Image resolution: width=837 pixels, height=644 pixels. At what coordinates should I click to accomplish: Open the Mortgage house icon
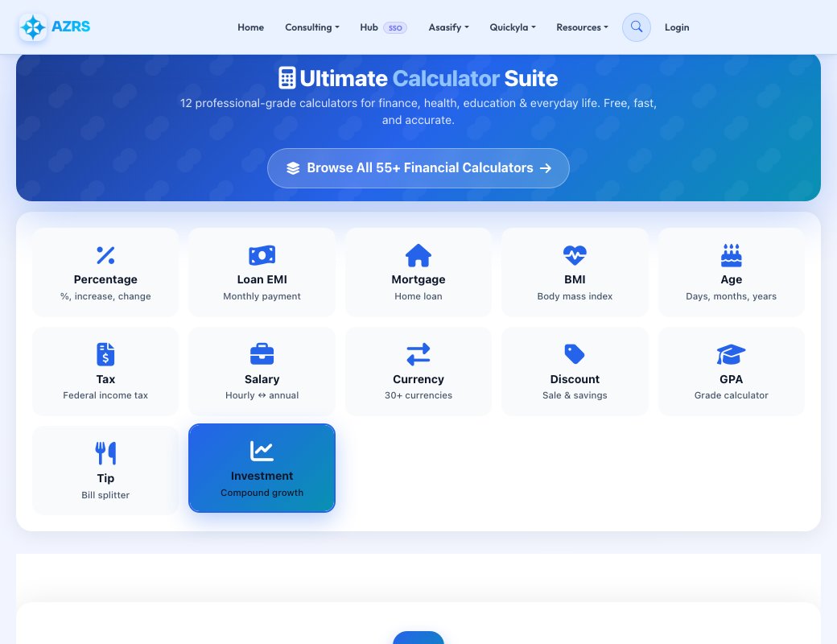pyautogui.click(x=418, y=255)
